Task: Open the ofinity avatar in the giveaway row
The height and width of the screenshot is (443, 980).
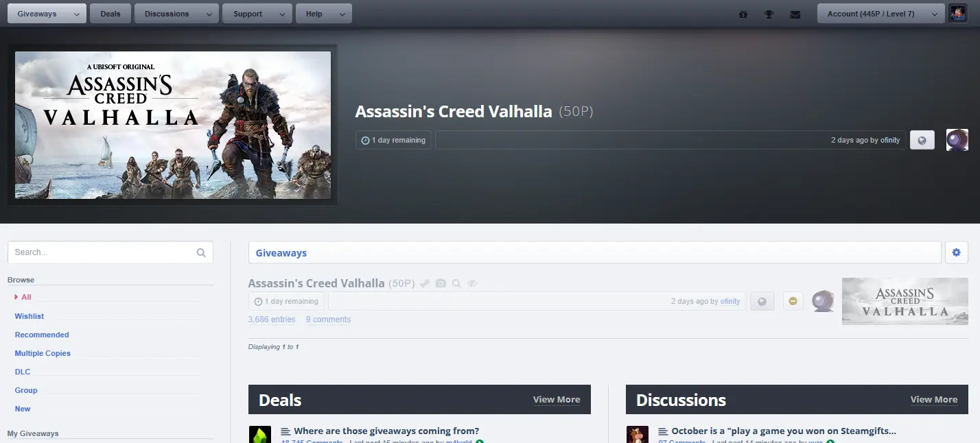Action: (823, 301)
